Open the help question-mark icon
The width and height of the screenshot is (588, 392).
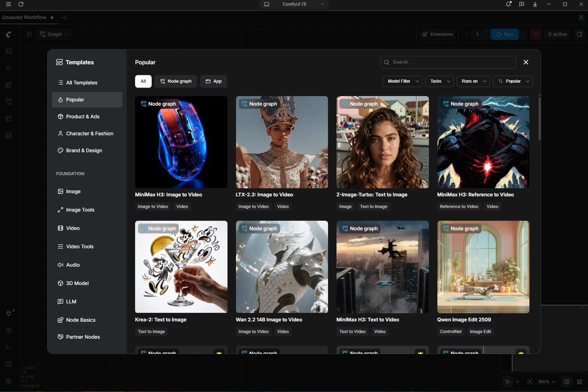pos(9,331)
